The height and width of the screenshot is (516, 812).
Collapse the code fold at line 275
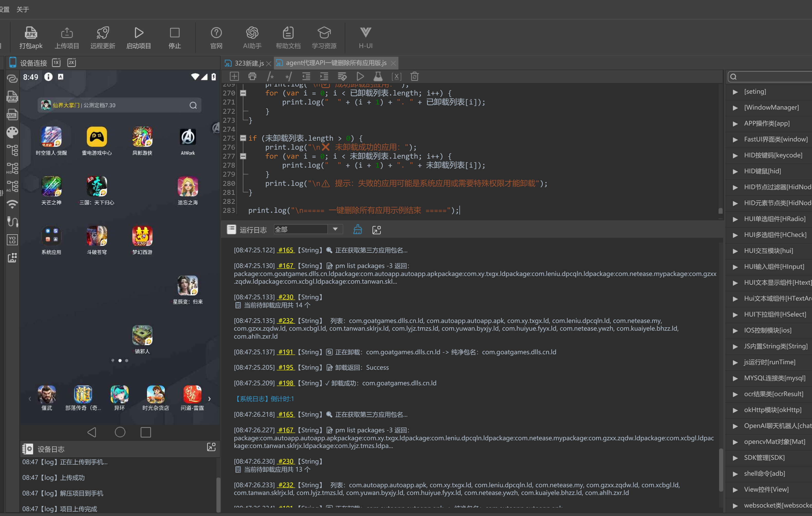coord(243,138)
